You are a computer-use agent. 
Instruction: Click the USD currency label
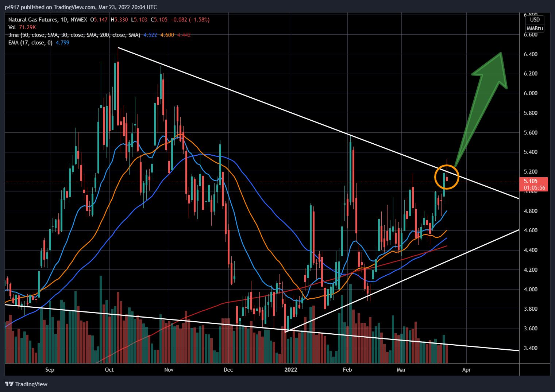(535, 20)
